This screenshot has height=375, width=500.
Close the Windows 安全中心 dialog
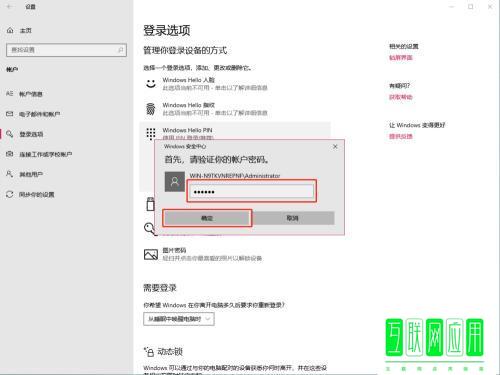pos(335,146)
